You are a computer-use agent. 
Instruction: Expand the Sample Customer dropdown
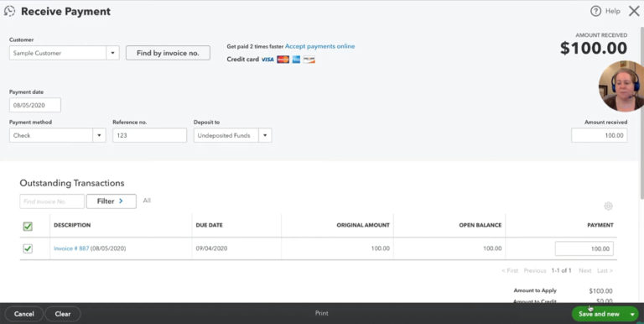point(112,53)
